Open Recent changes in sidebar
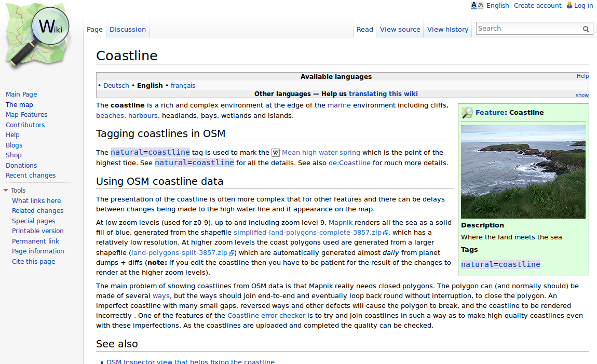597x364 pixels. [x=31, y=176]
